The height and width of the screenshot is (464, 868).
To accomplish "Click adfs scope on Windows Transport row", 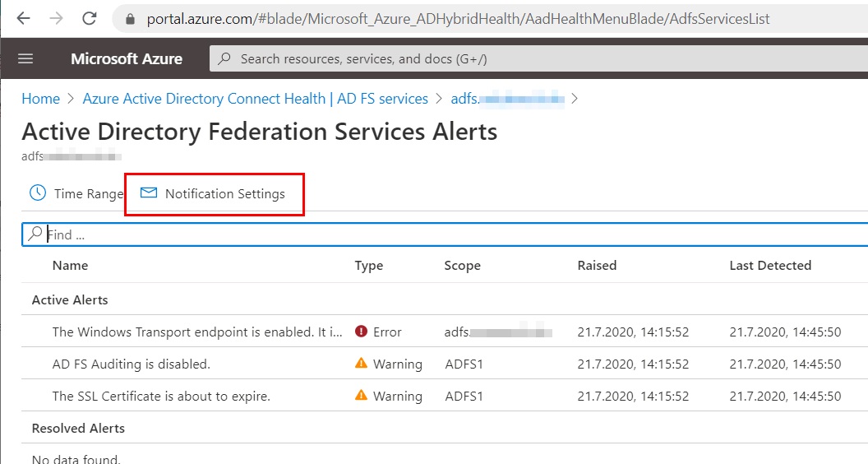I will pos(498,332).
